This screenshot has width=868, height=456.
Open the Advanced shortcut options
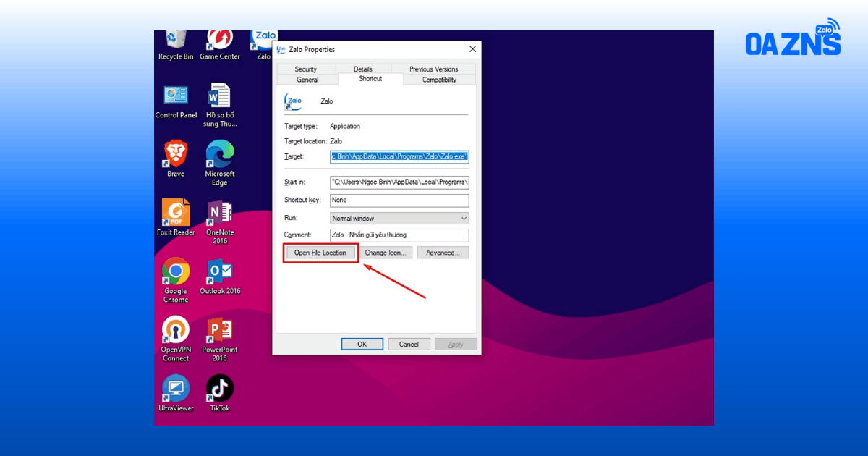[443, 253]
